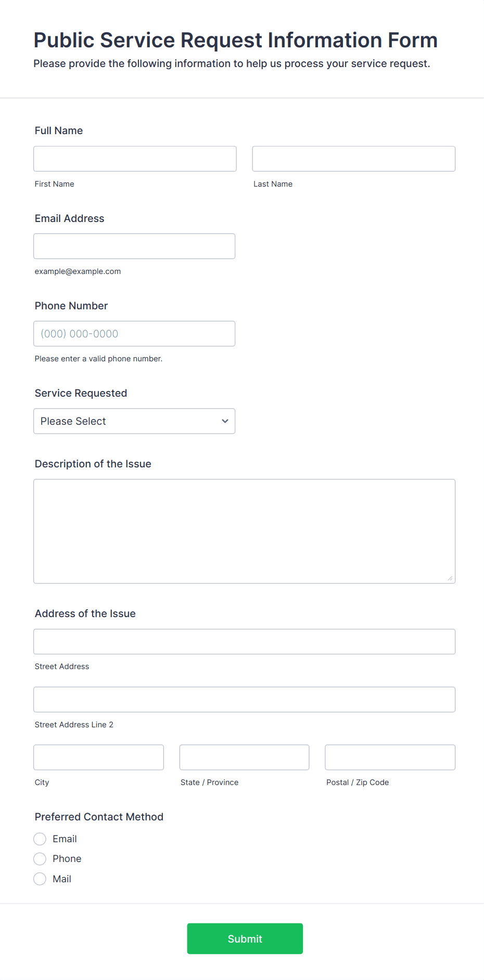This screenshot has height=980, width=484.
Task: Select the Mail contact option
Action: point(40,879)
